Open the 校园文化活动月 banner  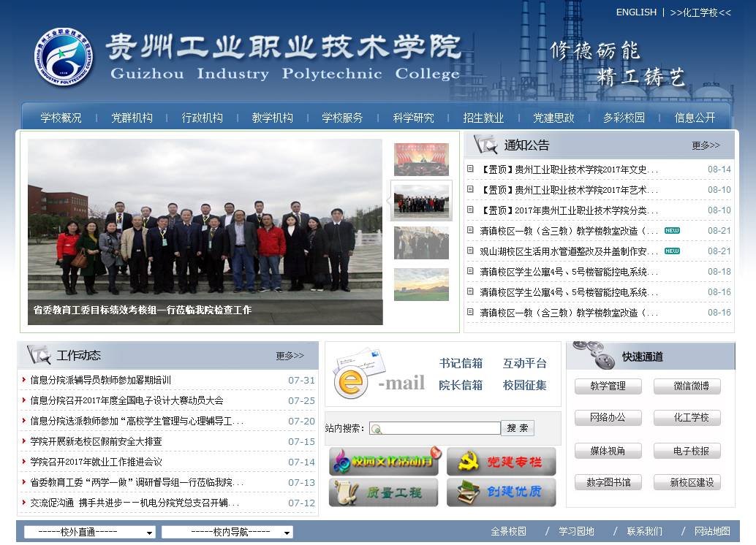click(x=384, y=462)
